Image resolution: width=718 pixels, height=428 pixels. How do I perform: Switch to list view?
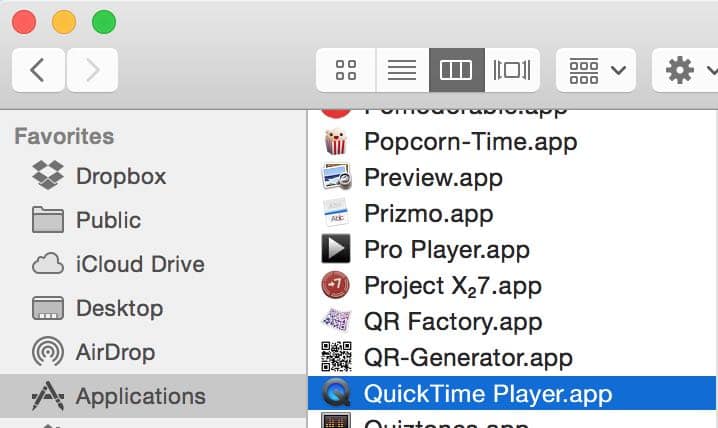pyautogui.click(x=402, y=70)
